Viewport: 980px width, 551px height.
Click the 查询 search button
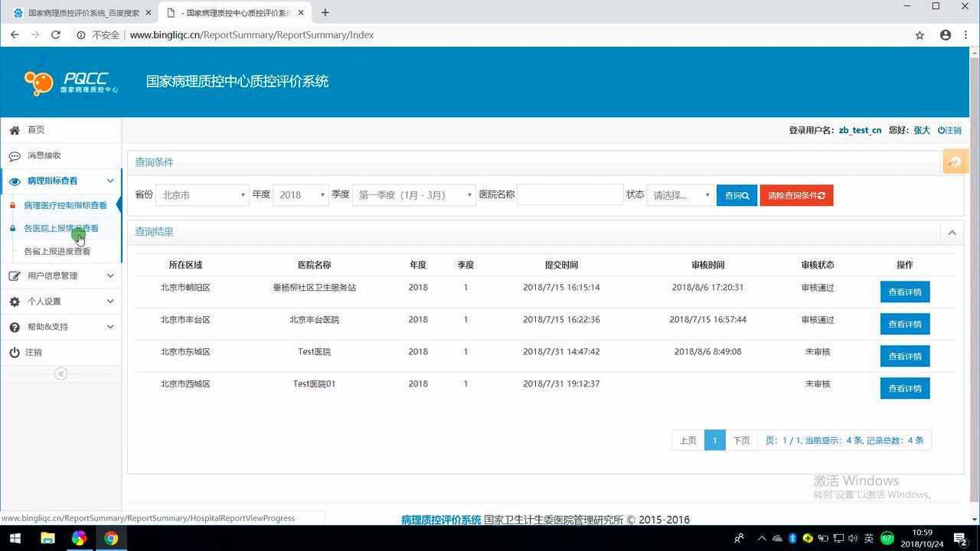736,195
